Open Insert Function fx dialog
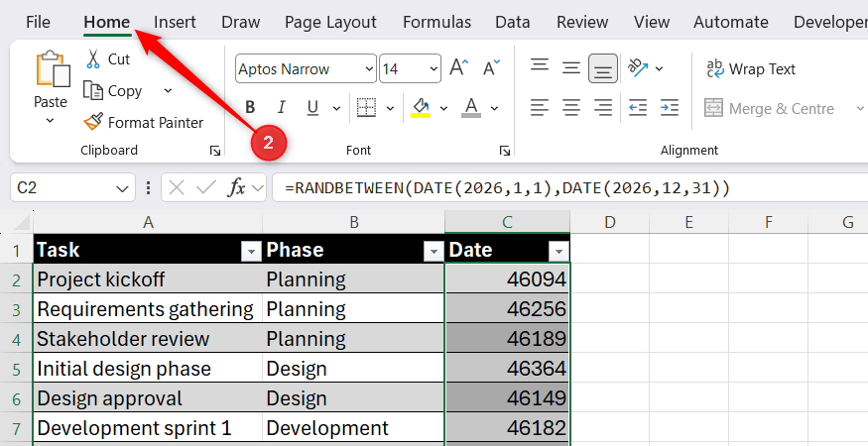 pyautogui.click(x=236, y=188)
